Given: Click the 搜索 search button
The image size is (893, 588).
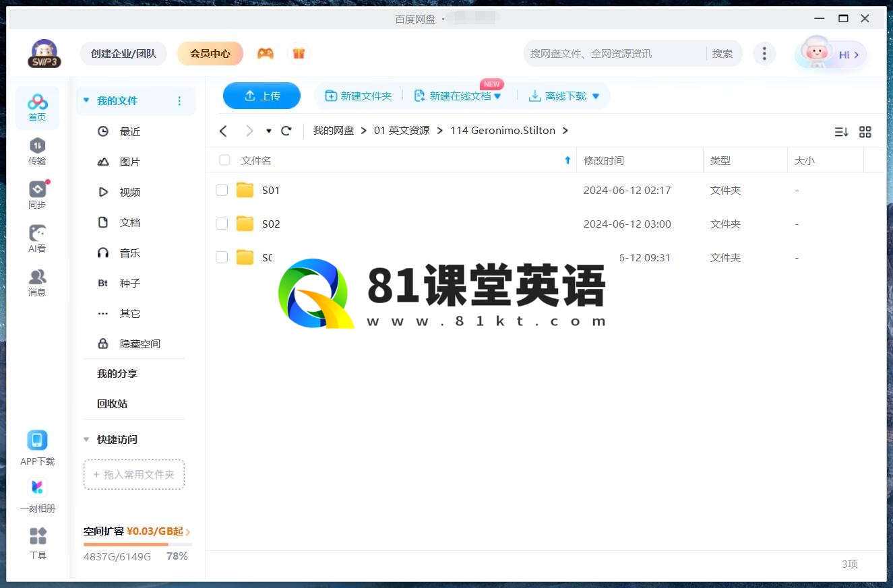Looking at the screenshot, I should 722,54.
